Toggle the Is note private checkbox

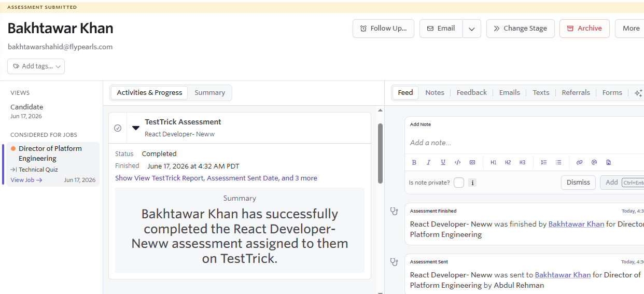(x=459, y=183)
